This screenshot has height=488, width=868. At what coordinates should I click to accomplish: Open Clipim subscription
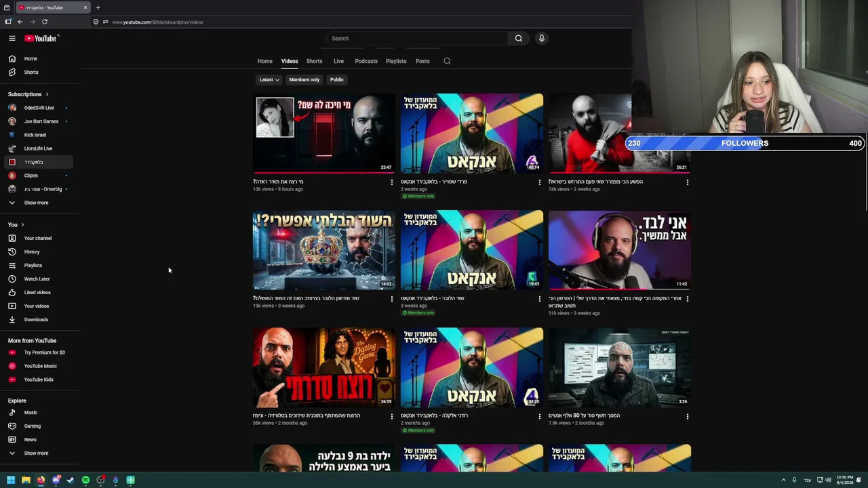coord(39,176)
